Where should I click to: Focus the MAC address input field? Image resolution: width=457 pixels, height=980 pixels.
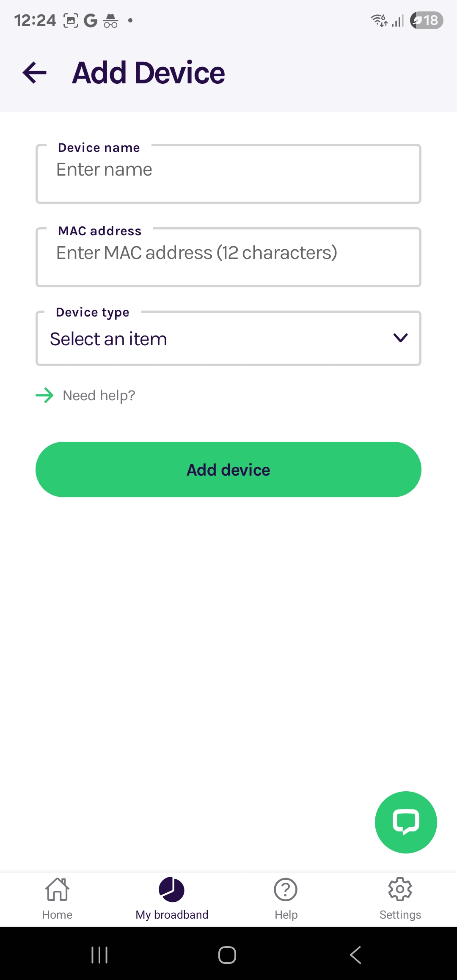[x=228, y=257]
